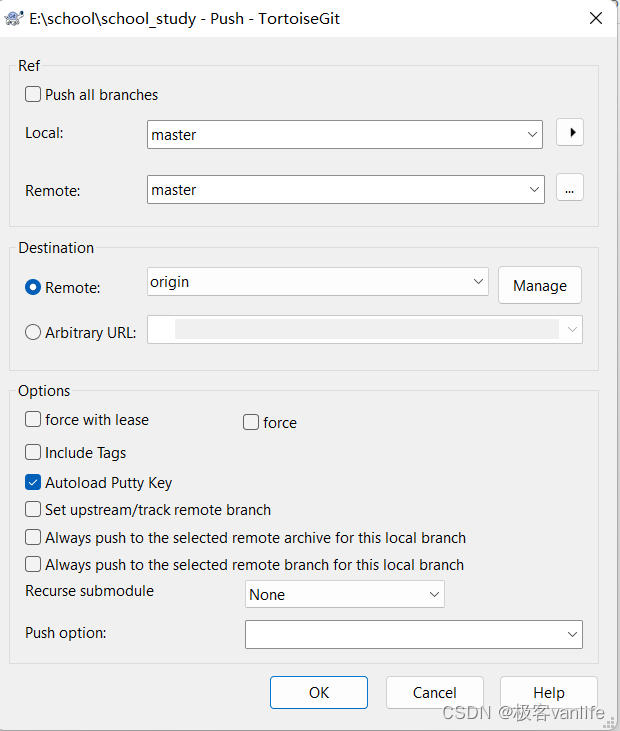The image size is (620, 731).
Task: Click the arrow button next to Local branch
Action: click(x=570, y=132)
